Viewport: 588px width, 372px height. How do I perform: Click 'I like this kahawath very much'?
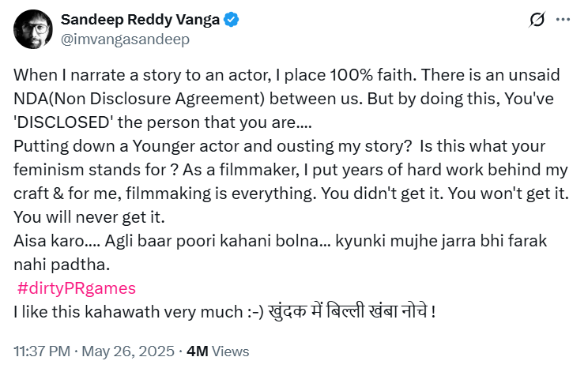click(128, 312)
